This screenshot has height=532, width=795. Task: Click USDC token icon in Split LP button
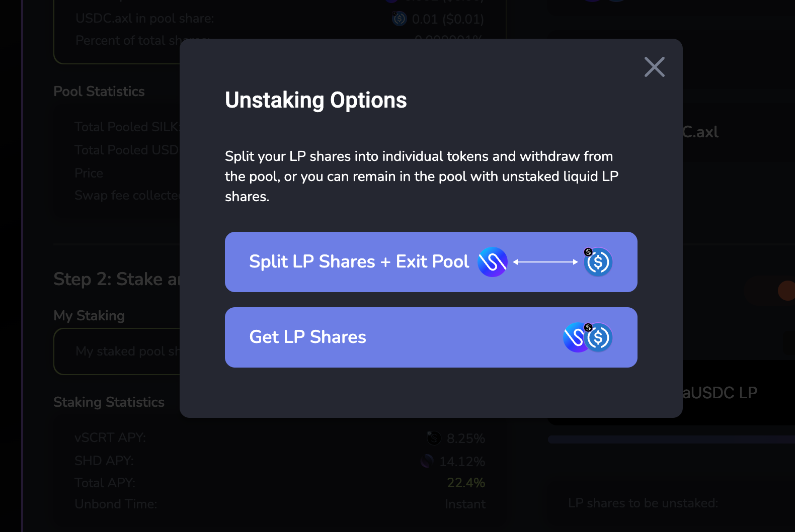coord(598,262)
